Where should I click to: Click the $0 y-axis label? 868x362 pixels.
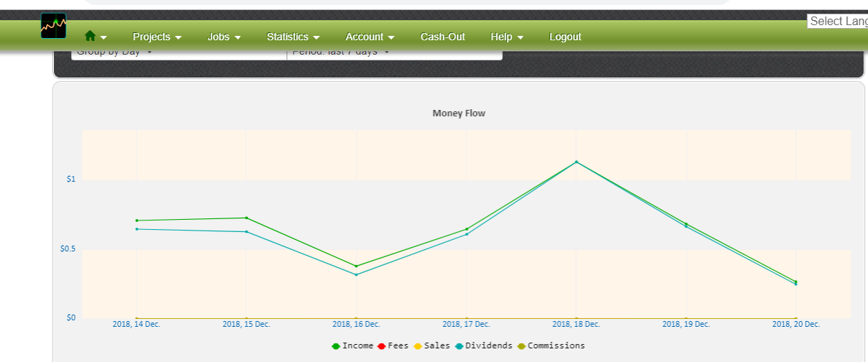(x=71, y=317)
